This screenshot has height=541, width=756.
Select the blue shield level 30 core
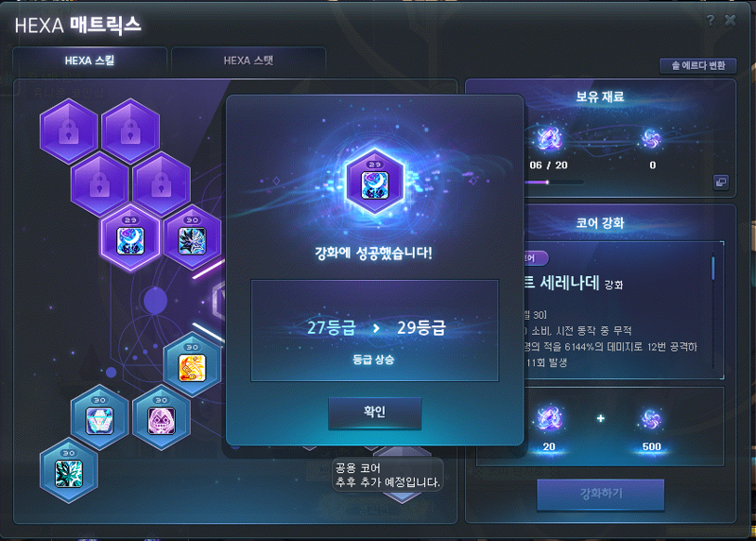coord(99,418)
